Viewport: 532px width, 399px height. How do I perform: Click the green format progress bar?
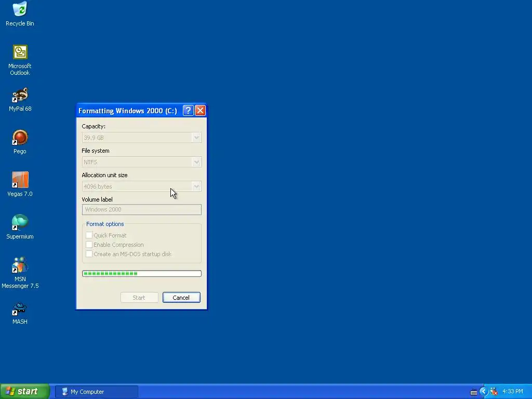[141, 273]
